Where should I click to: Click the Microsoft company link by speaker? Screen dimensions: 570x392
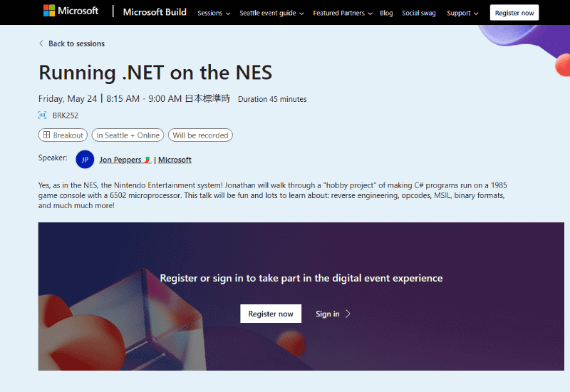point(175,160)
